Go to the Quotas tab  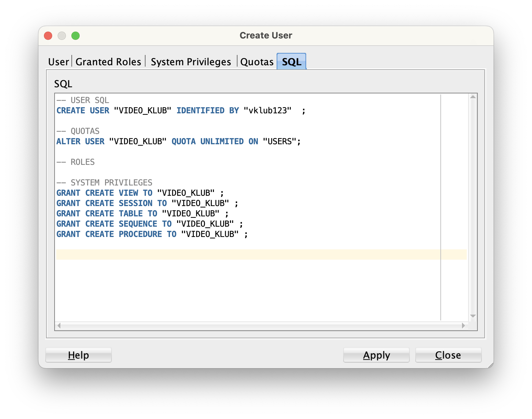[x=257, y=62]
